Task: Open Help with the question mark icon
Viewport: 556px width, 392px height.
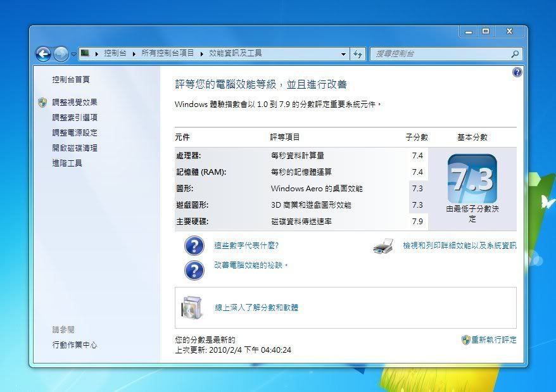Action: point(517,72)
